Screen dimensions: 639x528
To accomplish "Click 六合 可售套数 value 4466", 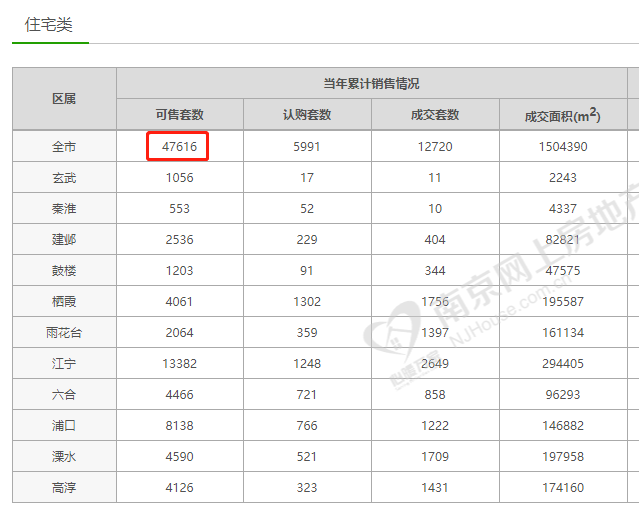I will [x=179, y=394].
